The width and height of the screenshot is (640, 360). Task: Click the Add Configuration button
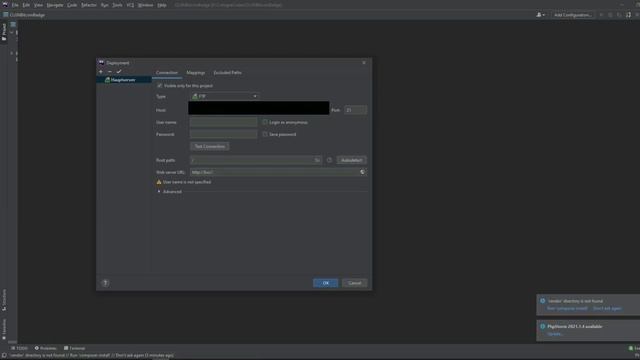[x=573, y=15]
